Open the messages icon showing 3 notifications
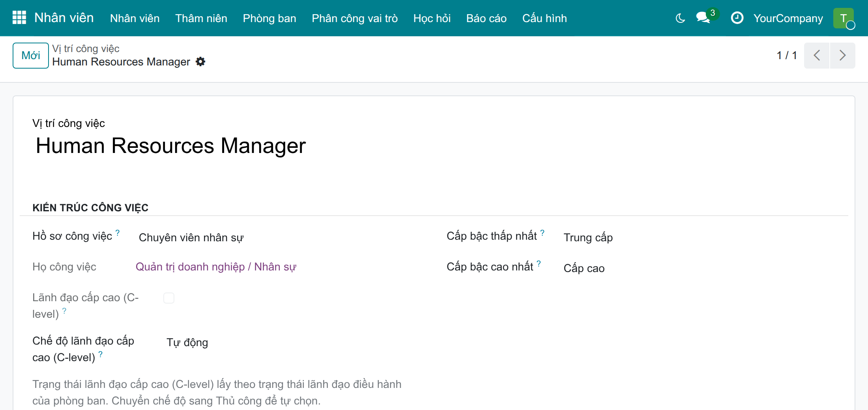 tap(704, 17)
